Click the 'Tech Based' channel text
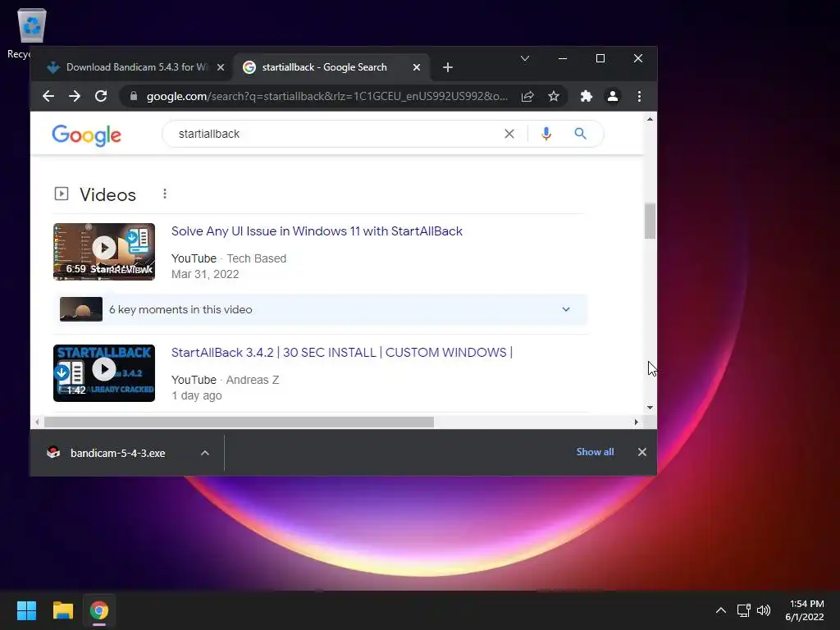Viewport: 840px width, 630px height. [x=256, y=258]
